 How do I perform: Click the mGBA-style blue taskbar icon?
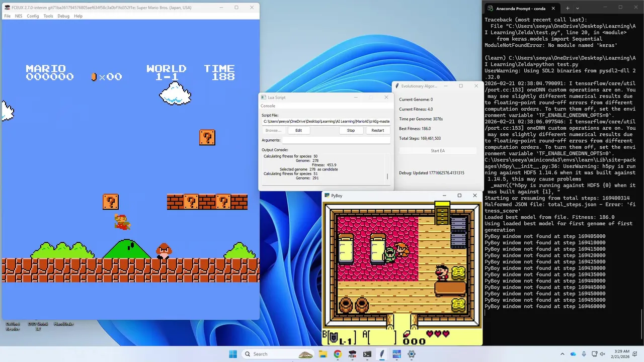pos(396,354)
